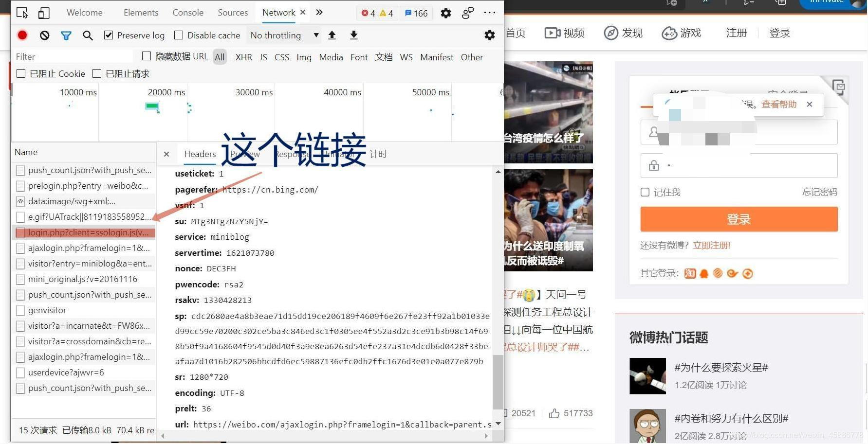Select the userdevice?ajwvr=6 request

83,373
